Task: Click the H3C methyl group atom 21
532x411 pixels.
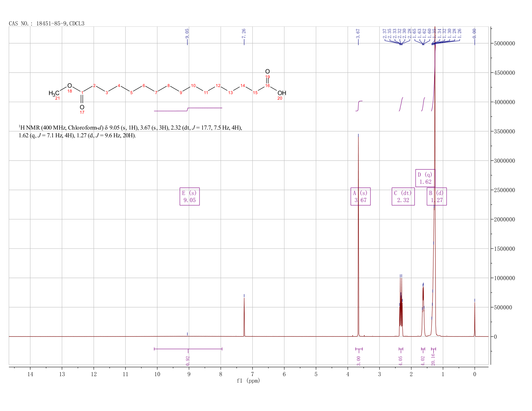Action: 54,94
